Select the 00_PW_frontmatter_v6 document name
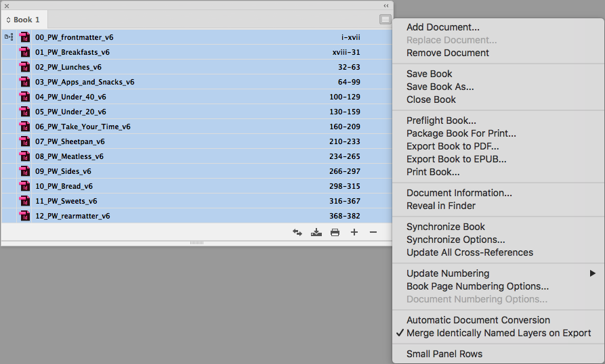Screen dimensions: 605x364 (x=75, y=37)
